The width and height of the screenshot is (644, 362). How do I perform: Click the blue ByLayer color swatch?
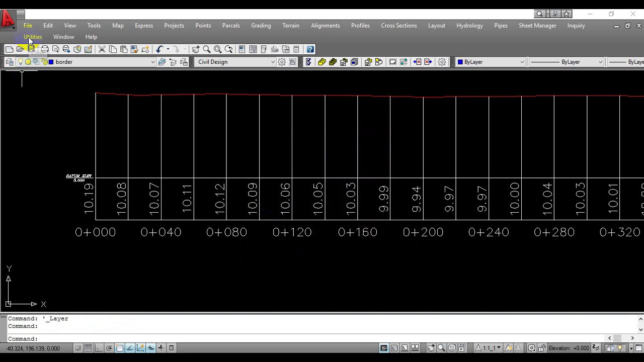coord(460,62)
